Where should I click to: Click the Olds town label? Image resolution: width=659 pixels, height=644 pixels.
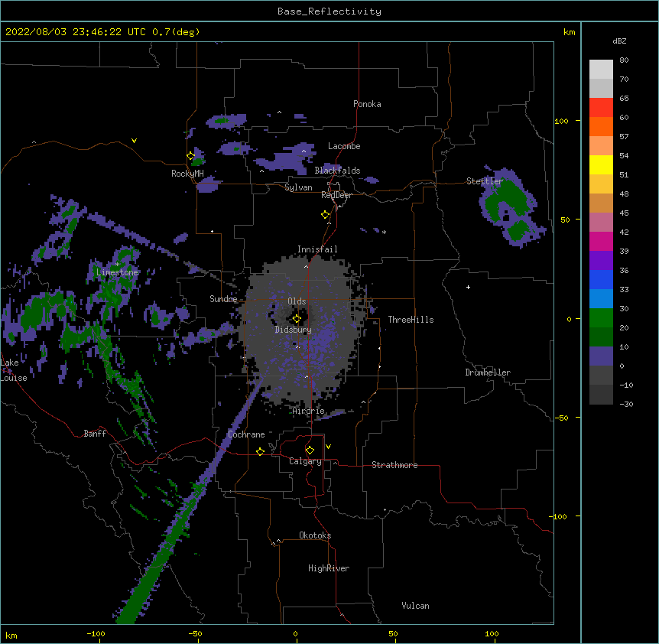tap(297, 301)
